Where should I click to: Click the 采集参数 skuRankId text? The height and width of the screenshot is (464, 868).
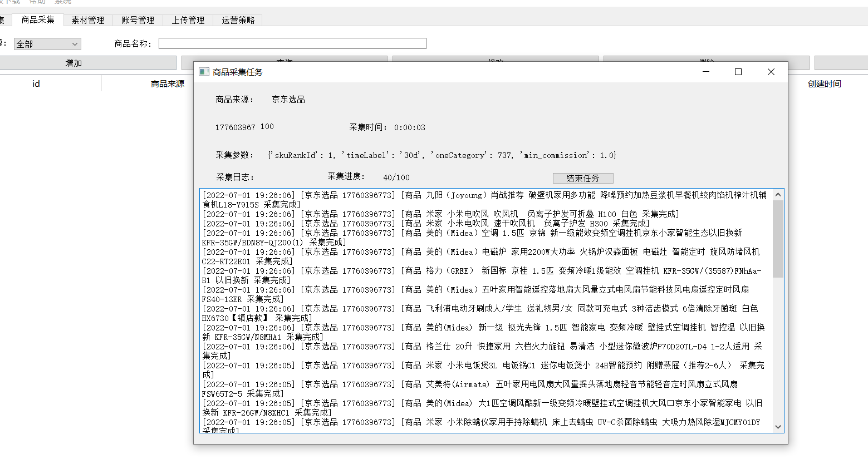point(442,155)
